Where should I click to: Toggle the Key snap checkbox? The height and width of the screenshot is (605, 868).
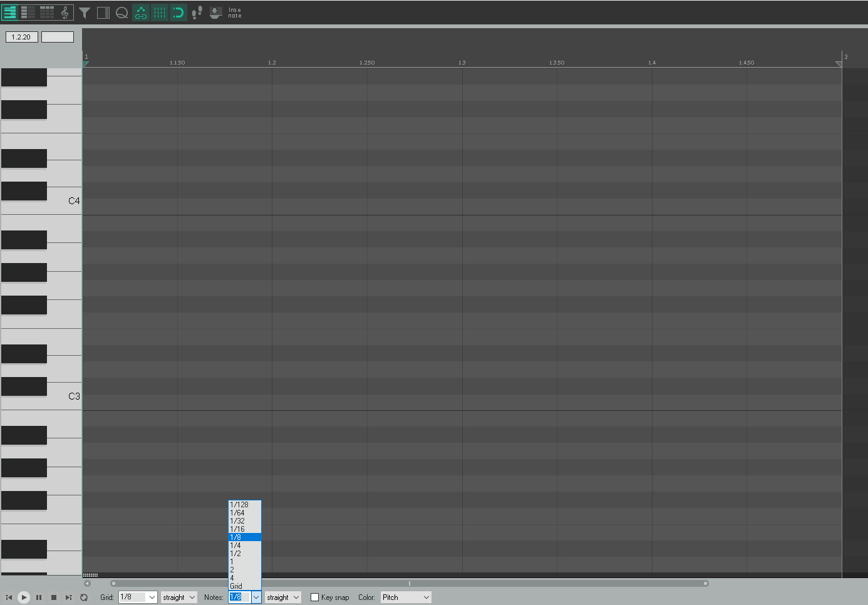coord(315,597)
